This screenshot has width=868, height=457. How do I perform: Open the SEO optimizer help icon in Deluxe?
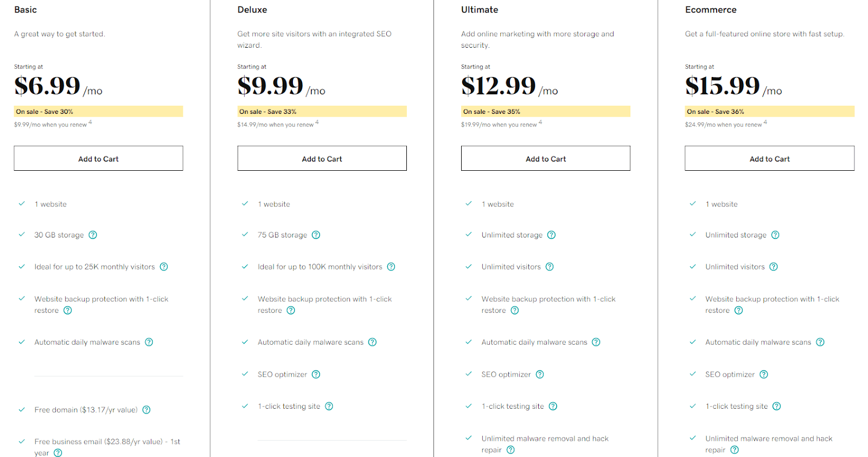(x=316, y=374)
